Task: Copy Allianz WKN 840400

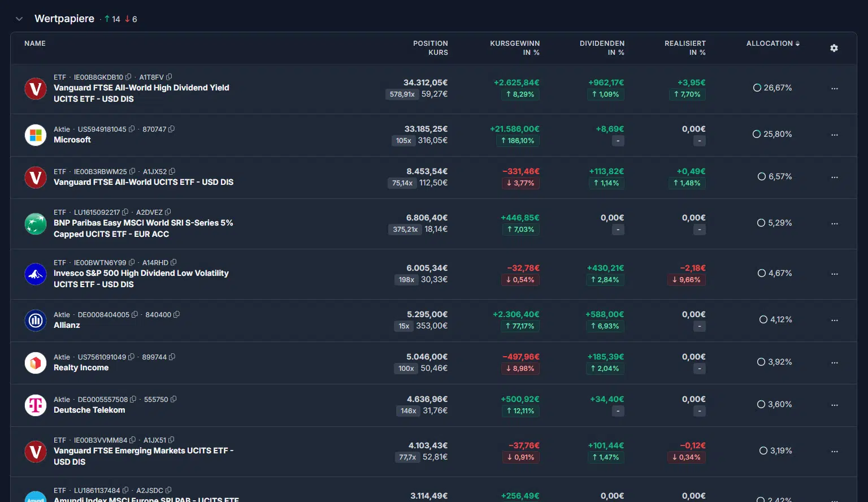Action: click(176, 314)
